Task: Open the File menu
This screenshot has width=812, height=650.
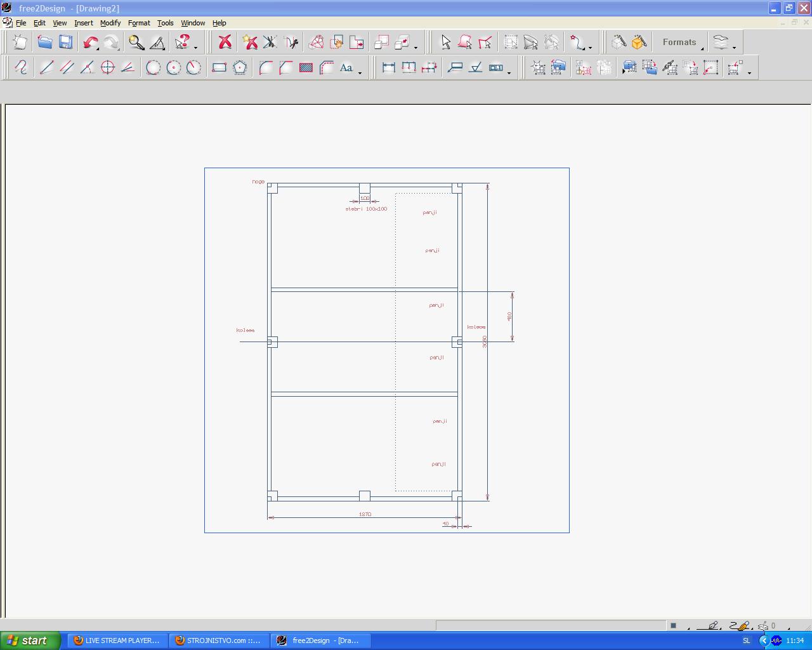Action: tap(21, 23)
